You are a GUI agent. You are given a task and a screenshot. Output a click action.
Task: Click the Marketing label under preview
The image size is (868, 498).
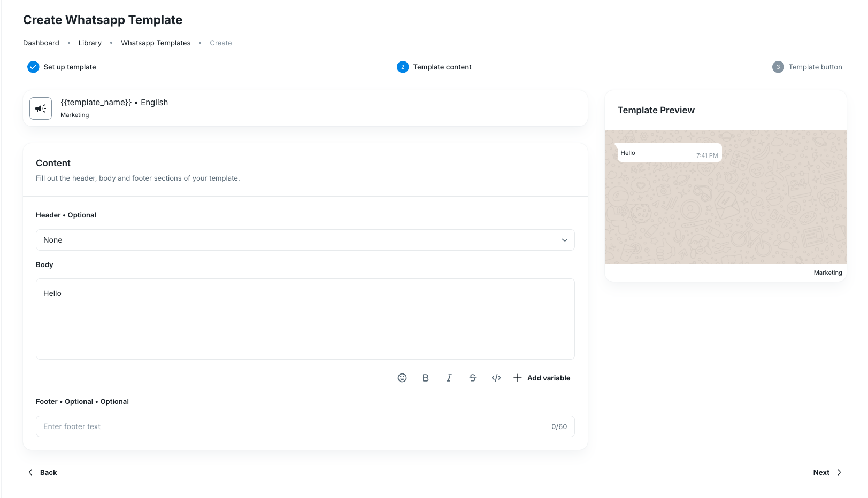[x=828, y=273]
